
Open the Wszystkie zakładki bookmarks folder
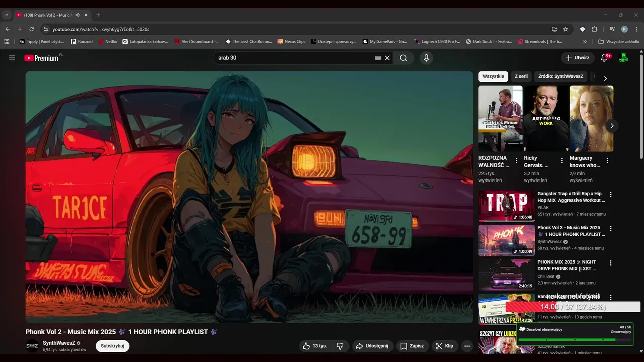[x=619, y=42]
